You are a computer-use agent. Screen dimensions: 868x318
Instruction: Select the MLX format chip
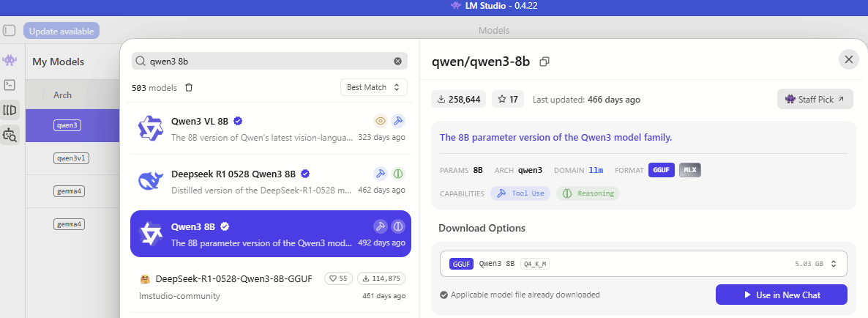pos(689,170)
